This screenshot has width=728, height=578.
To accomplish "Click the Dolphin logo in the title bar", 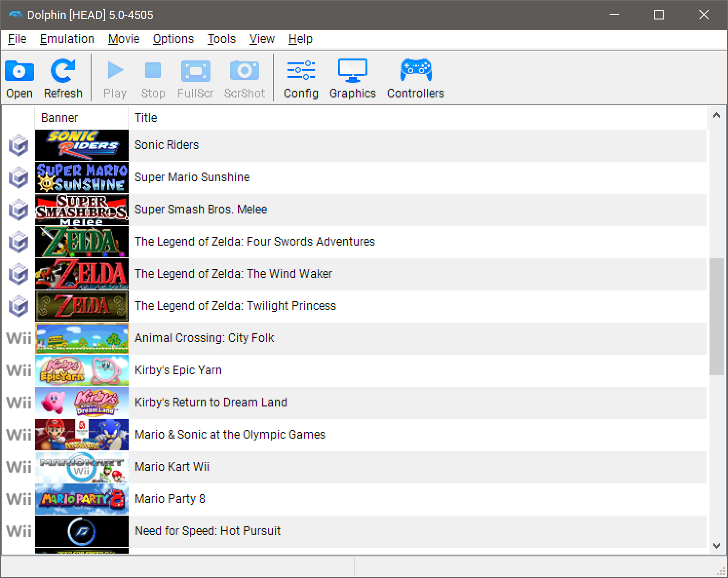I will pyautogui.click(x=16, y=15).
